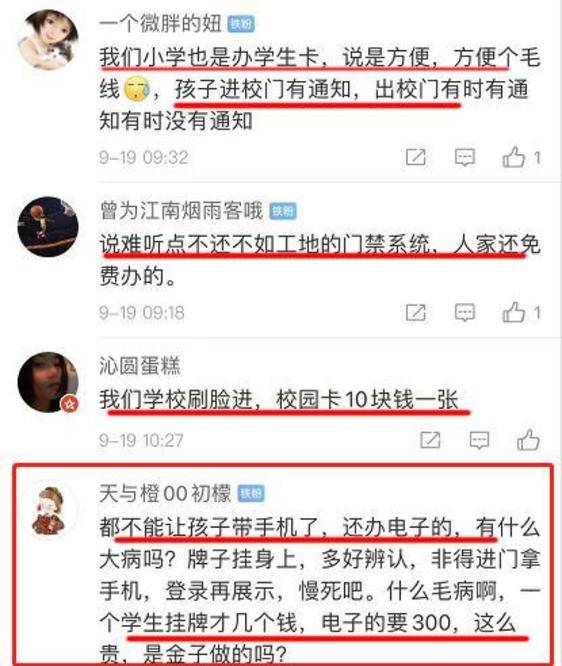View 曾为江南烟雨客哦's profile picture

coord(48,226)
